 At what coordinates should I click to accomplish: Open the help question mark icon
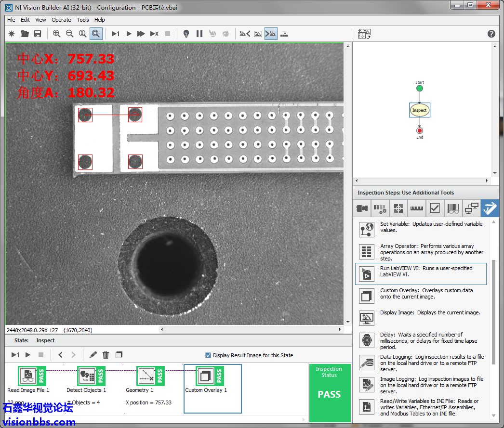pos(491,34)
